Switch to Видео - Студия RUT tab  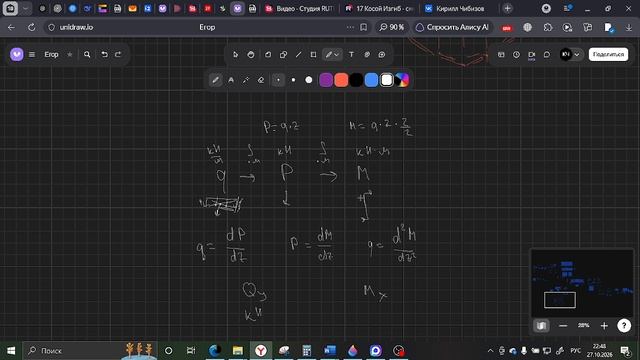pos(299,9)
